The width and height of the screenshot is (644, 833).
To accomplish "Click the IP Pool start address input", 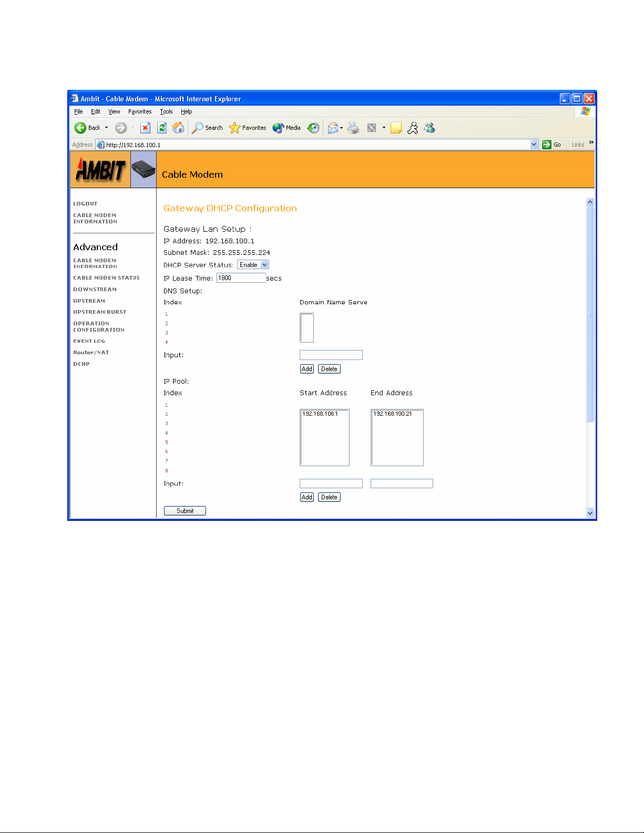I will coord(331,484).
